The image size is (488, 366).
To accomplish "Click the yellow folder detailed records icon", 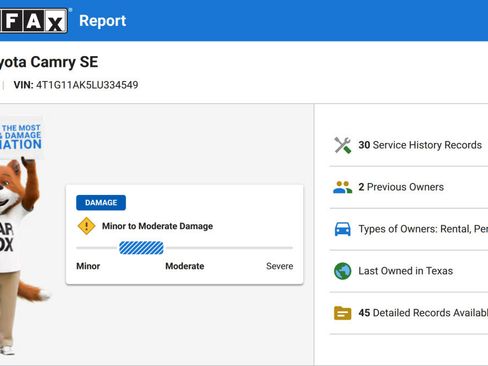I will click(343, 313).
